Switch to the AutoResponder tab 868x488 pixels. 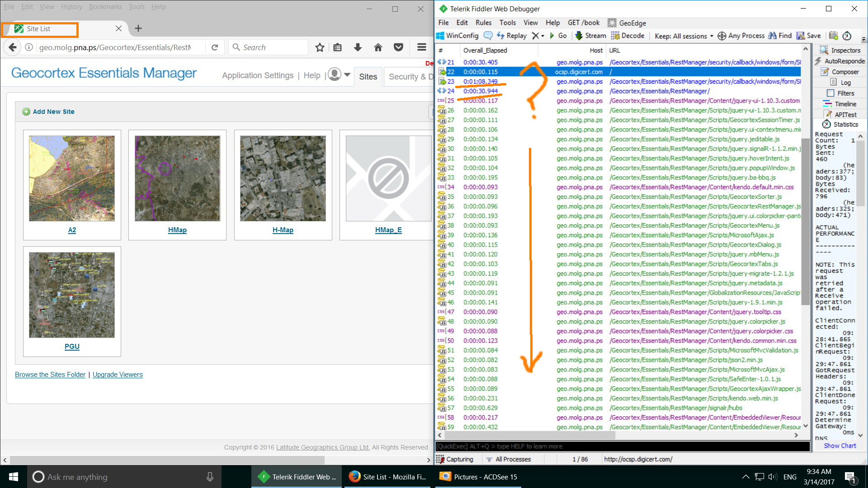tap(840, 61)
